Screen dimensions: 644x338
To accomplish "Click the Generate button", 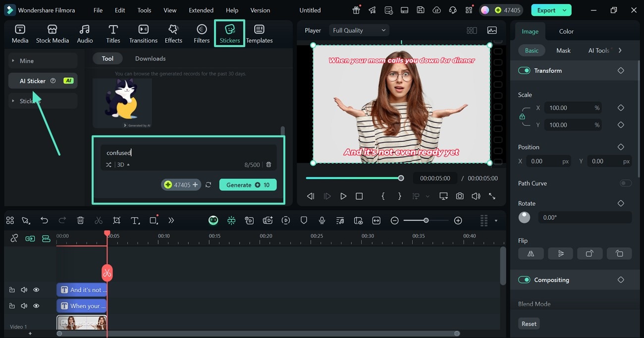I will click(248, 185).
